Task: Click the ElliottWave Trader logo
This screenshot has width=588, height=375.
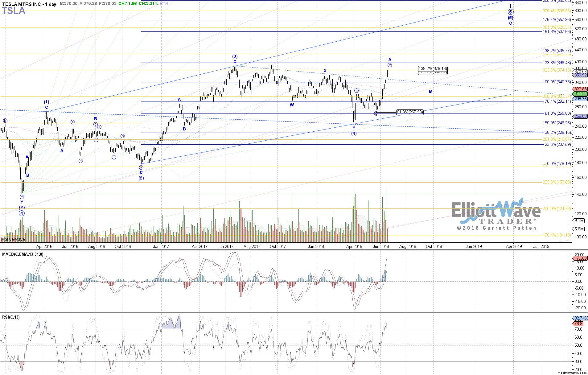Action: [496, 214]
